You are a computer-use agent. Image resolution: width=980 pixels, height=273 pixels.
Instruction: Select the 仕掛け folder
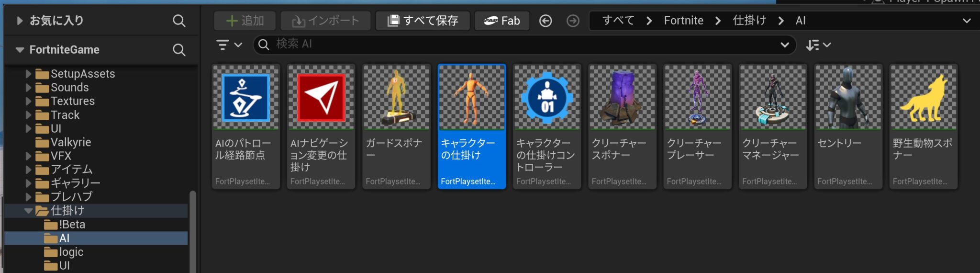click(67, 210)
